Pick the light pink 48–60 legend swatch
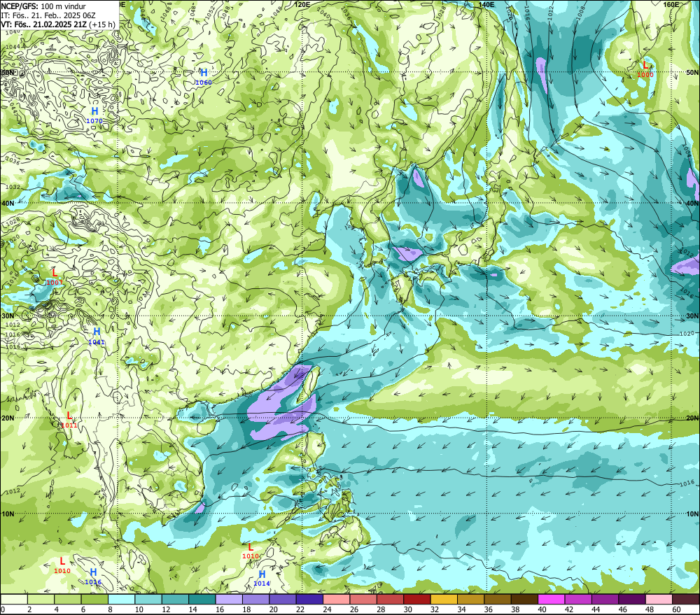This screenshot has width=700, height=615. pyautogui.click(x=659, y=599)
